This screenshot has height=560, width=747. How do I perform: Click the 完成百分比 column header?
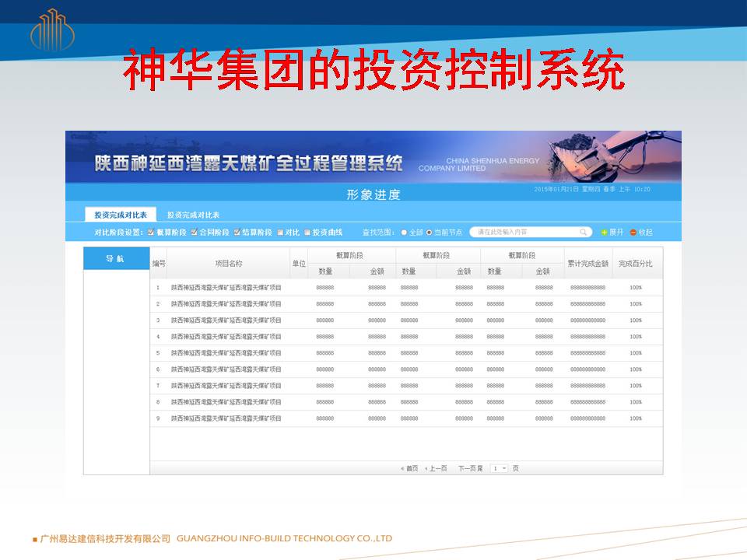636,264
